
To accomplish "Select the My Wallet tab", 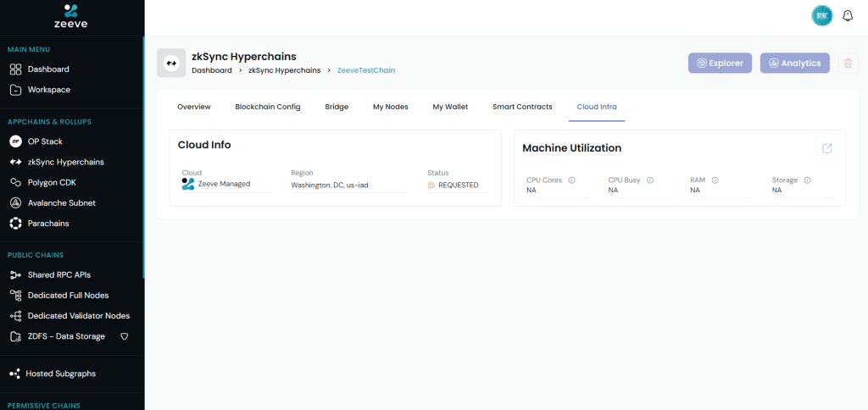I will [450, 107].
